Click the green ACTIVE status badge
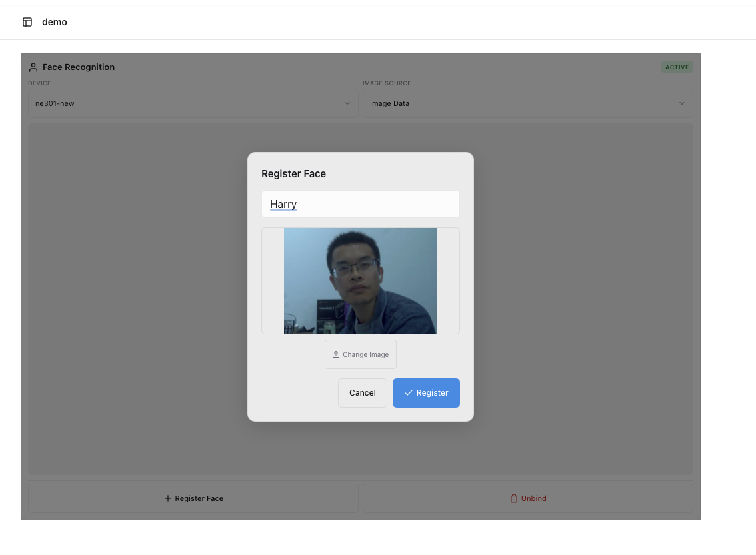 click(677, 67)
